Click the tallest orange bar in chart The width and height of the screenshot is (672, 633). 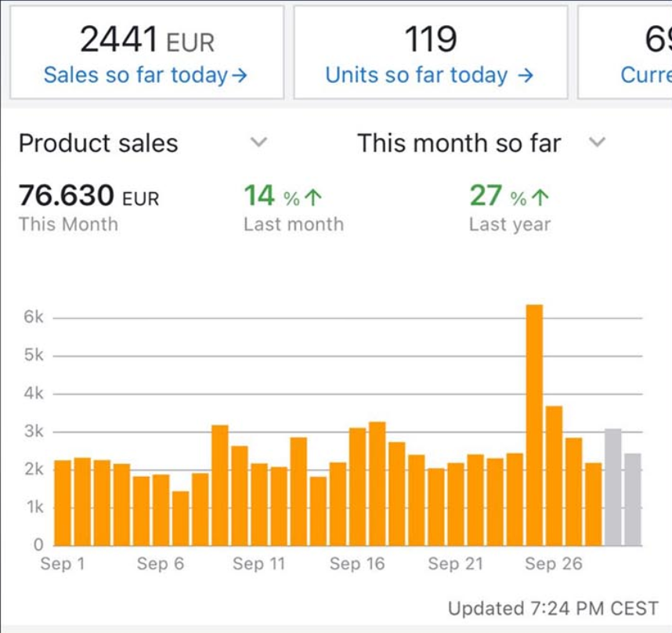(x=534, y=423)
